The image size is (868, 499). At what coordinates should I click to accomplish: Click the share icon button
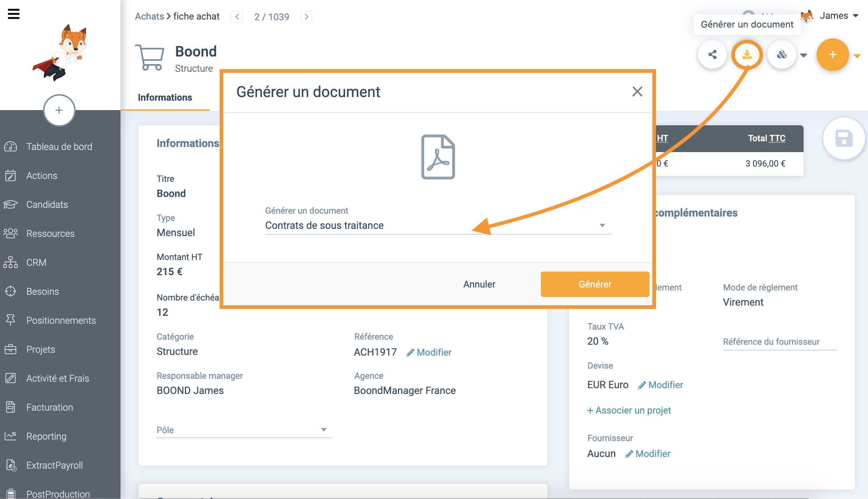712,55
